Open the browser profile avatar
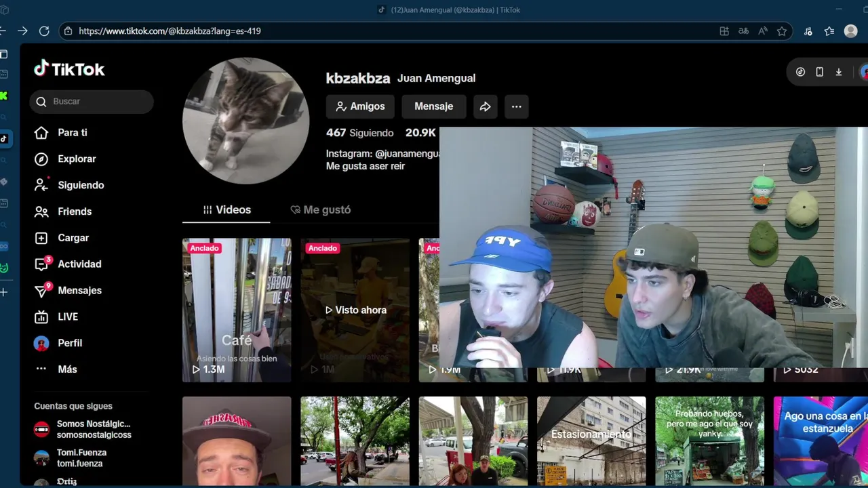This screenshot has height=488, width=868. [x=851, y=31]
